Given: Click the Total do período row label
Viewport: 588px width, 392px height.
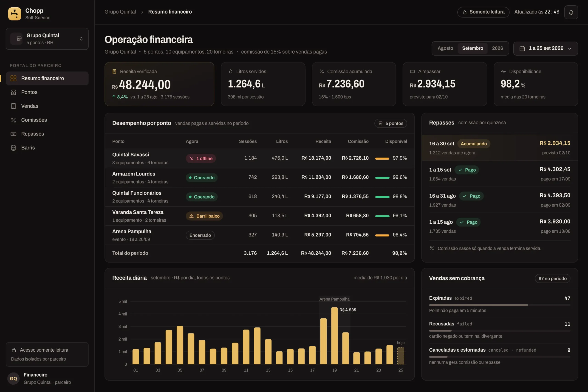Looking at the screenshot, I should [130, 253].
